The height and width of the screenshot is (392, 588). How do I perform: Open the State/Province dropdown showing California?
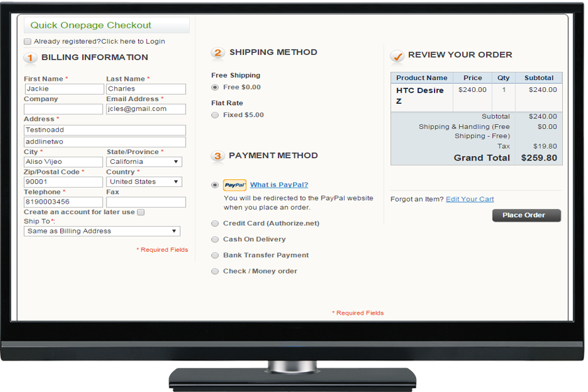[144, 162]
